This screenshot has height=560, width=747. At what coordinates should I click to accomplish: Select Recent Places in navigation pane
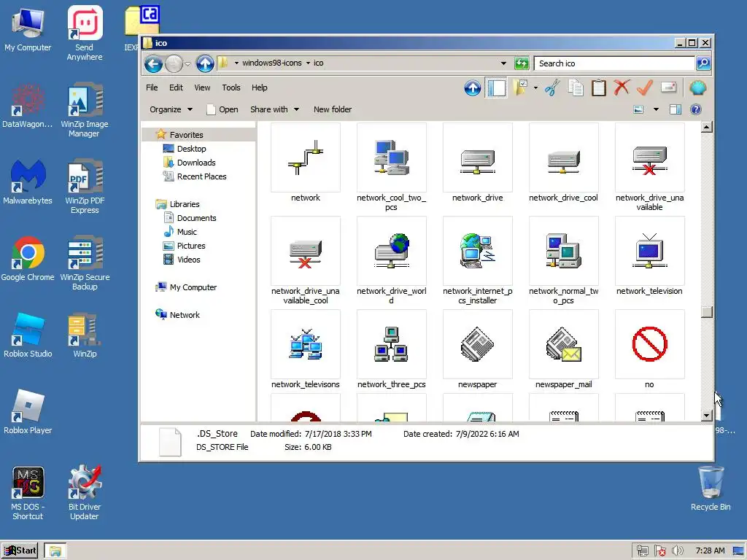tap(201, 176)
